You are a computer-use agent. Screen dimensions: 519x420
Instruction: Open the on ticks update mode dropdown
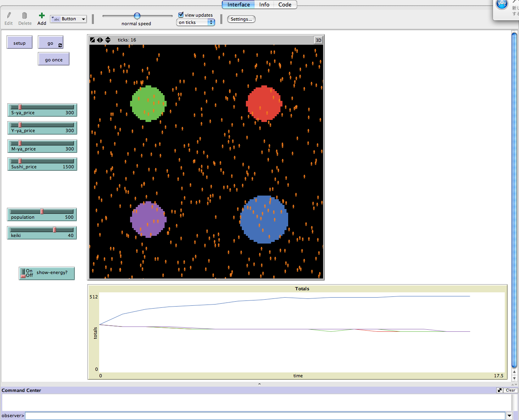[x=195, y=22]
